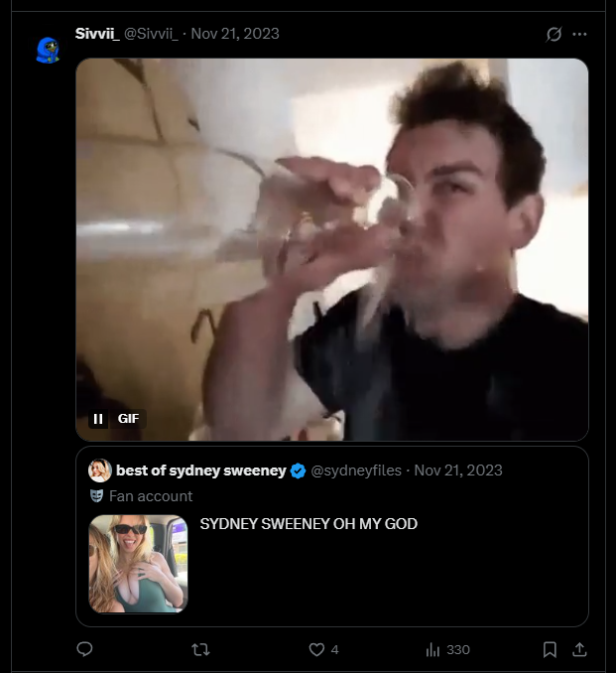Pause the playing GIF
Viewport: 616px width, 673px height.
(x=98, y=419)
